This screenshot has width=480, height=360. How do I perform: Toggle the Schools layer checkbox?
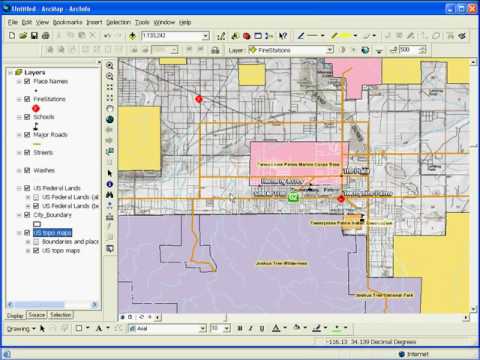click(x=27, y=117)
